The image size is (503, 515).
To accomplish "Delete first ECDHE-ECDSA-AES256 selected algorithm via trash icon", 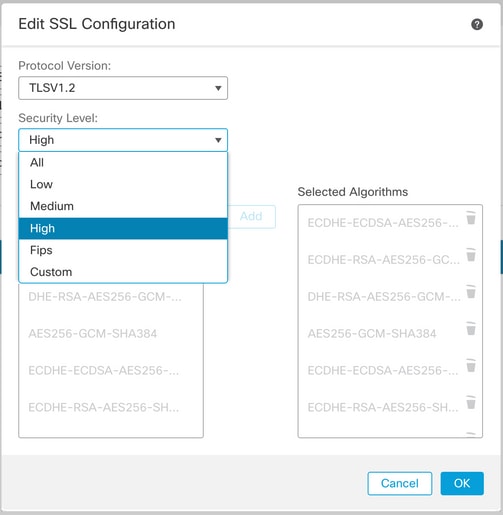I will (471, 218).
